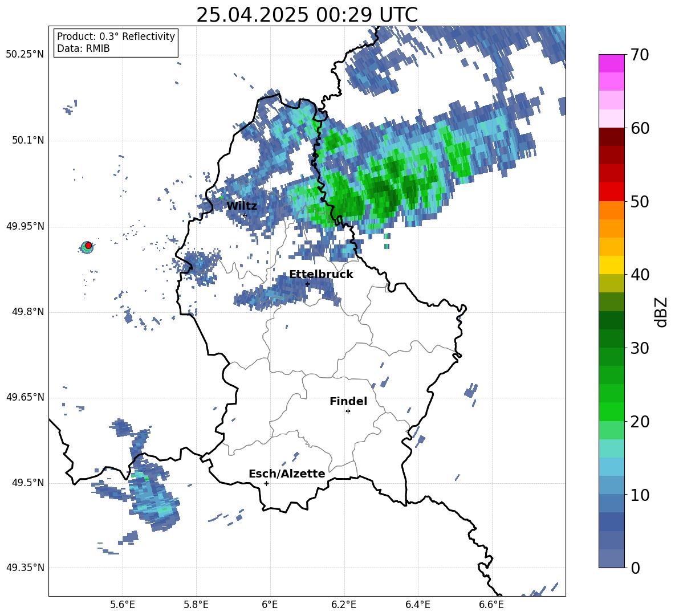The image size is (675, 616).
Task: Click the radar echo patch over Ettelbruck
Action: click(x=287, y=292)
